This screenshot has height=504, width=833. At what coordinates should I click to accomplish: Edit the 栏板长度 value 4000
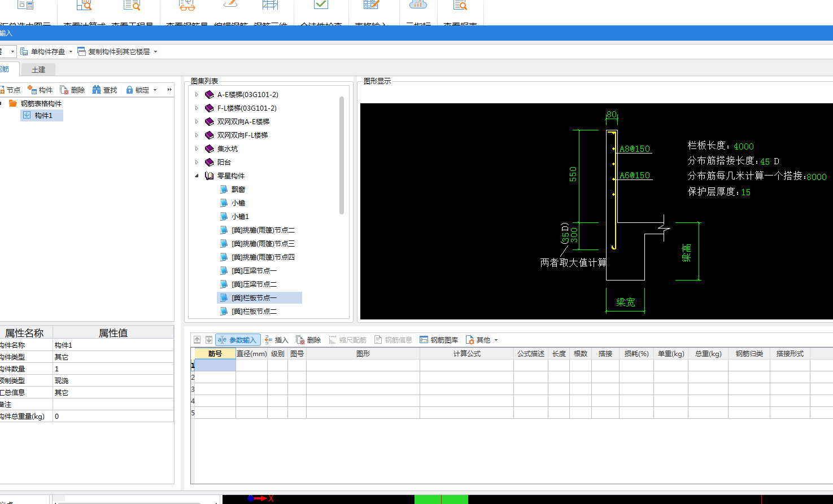tap(744, 146)
